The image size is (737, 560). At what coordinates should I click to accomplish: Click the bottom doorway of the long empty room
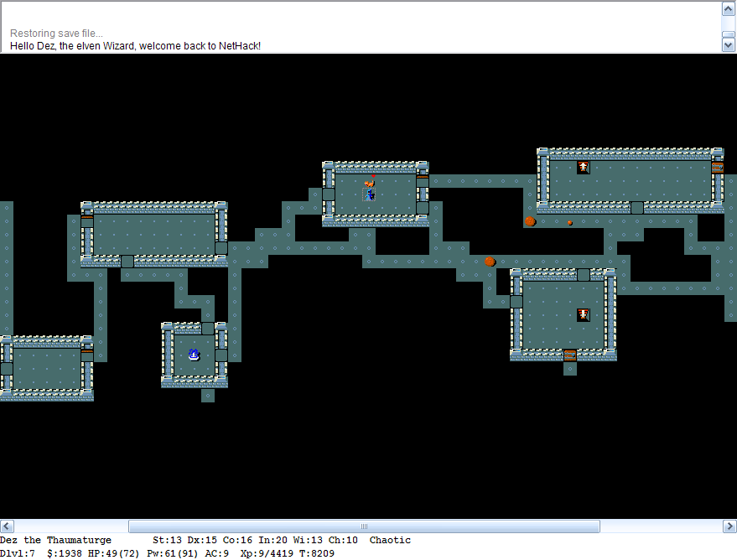(x=127, y=262)
